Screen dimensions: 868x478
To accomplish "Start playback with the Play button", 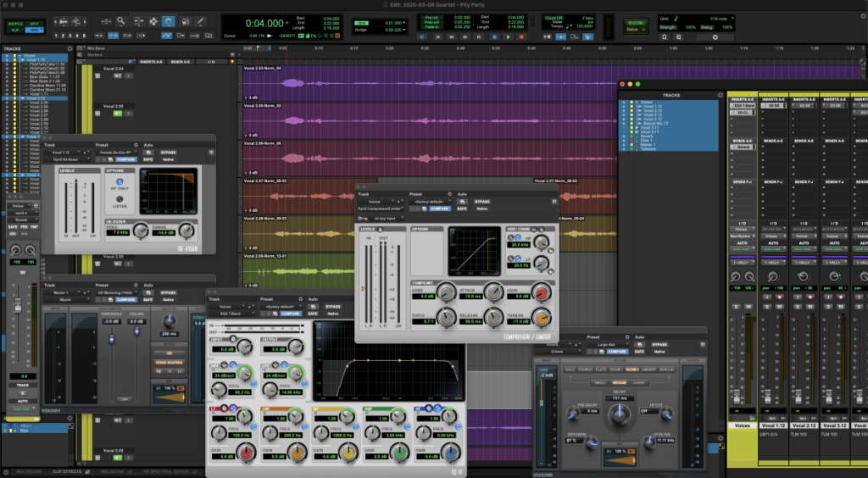I will [509, 36].
